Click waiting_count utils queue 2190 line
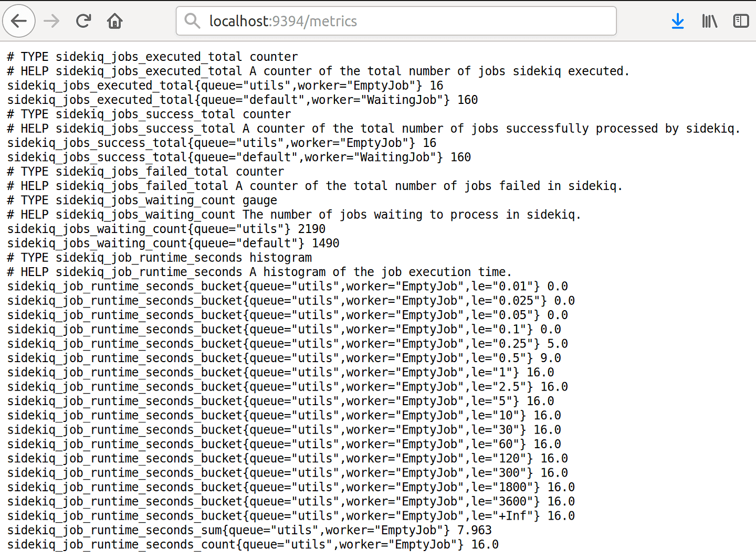Screen dimensions: 756x560 (x=166, y=229)
